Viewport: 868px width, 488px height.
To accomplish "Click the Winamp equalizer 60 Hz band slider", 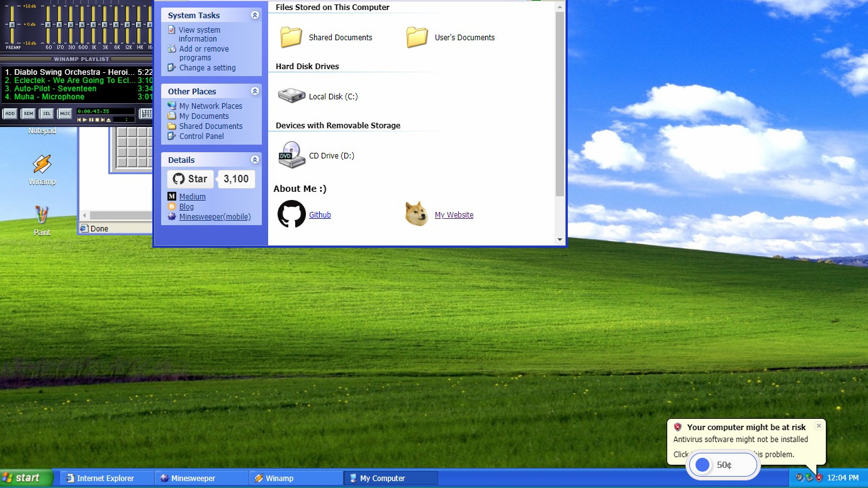I will coord(48,25).
